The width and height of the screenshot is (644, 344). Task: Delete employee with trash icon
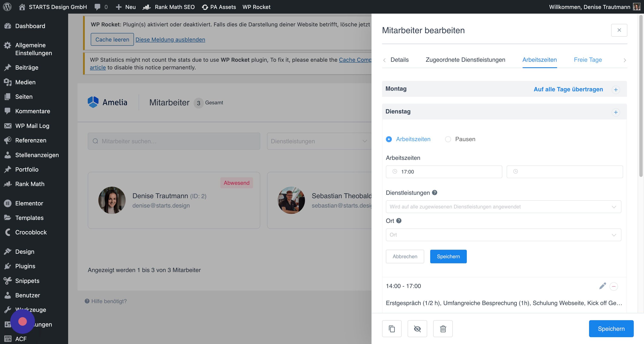click(443, 329)
